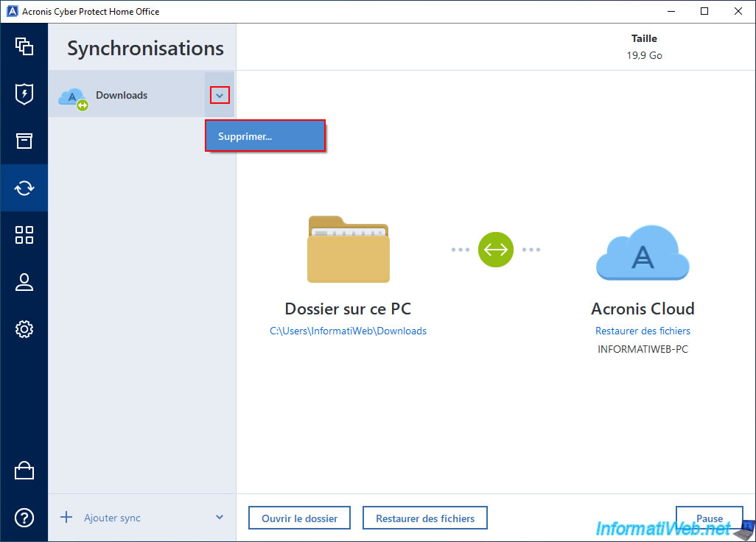The height and width of the screenshot is (542, 756).
Task: Open the Help question mark icon
Action: [x=24, y=518]
